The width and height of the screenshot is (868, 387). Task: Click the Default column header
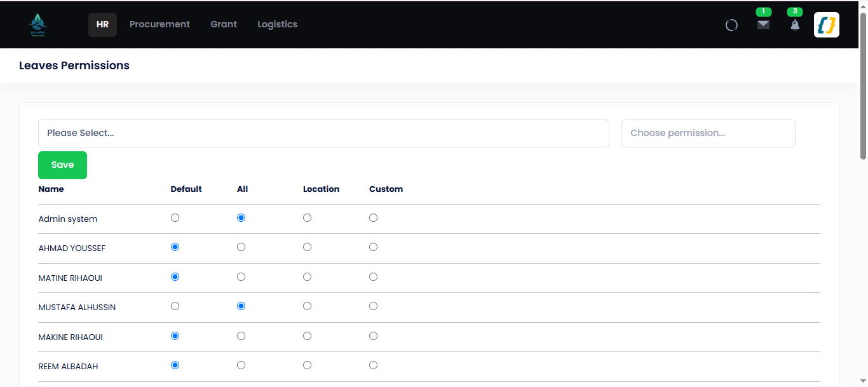pos(186,189)
